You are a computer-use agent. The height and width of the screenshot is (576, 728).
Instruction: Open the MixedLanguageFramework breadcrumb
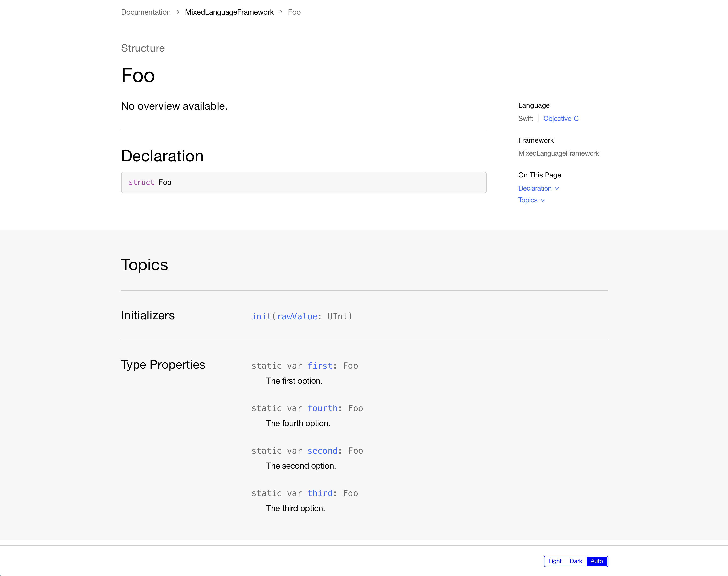(229, 12)
